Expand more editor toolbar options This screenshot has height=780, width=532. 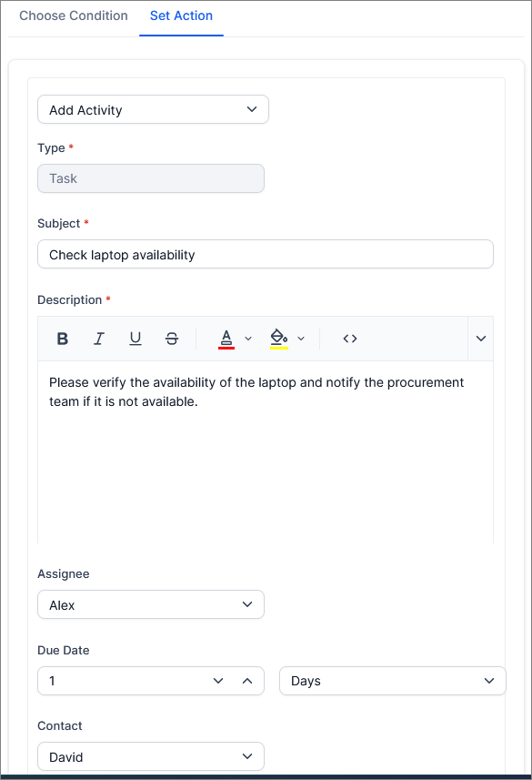pos(481,339)
